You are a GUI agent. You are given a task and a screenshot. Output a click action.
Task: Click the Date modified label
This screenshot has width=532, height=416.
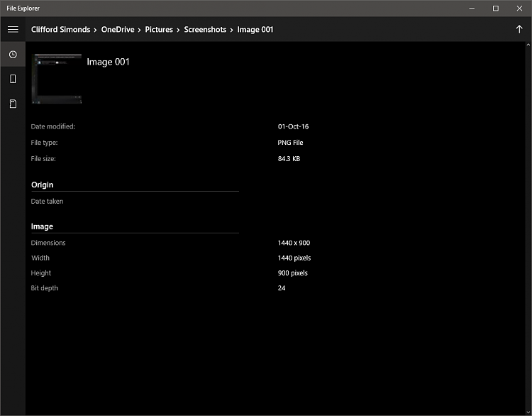(x=53, y=126)
